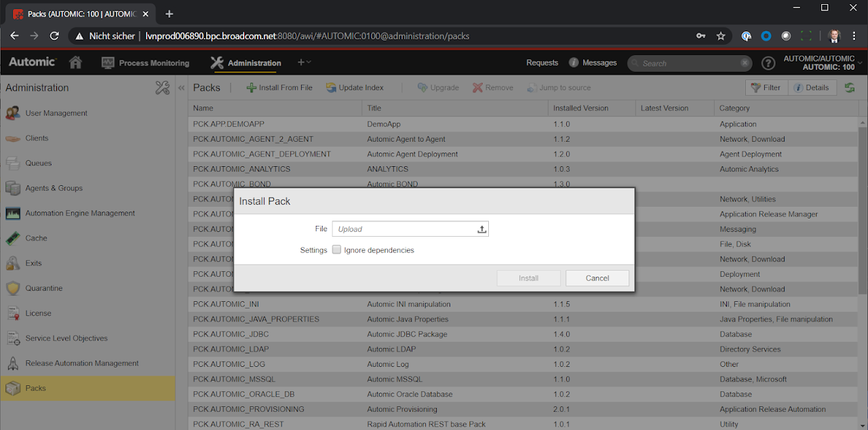Click the global Search field
The width and height of the screenshot is (868, 430).
click(689, 63)
